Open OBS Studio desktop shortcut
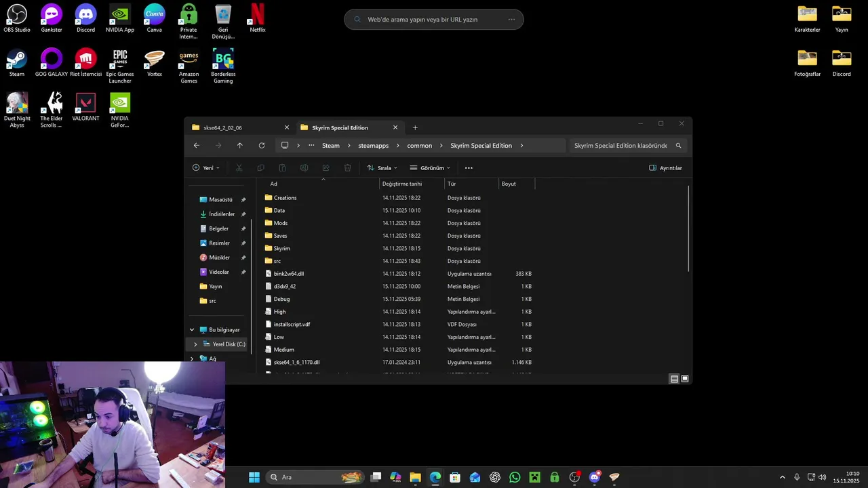This screenshot has width=868, height=488. click(17, 18)
